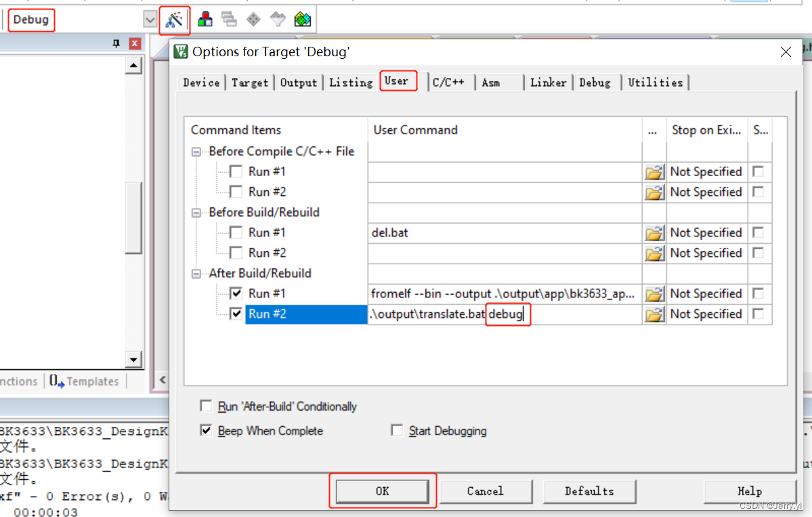812x517 pixels.
Task: Toggle Beep When Complete checkbox
Action: 206,430
